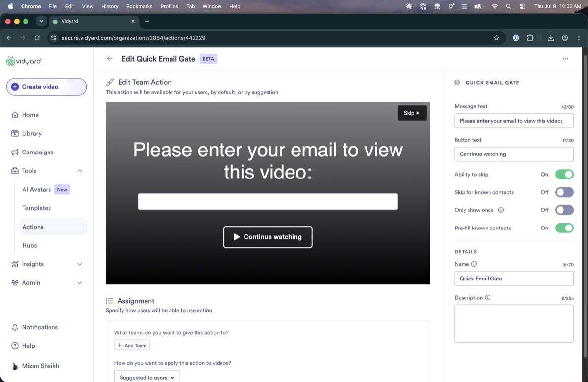Enable Only show once toggle
Viewport: 588px width, 382px height.
pyautogui.click(x=564, y=210)
